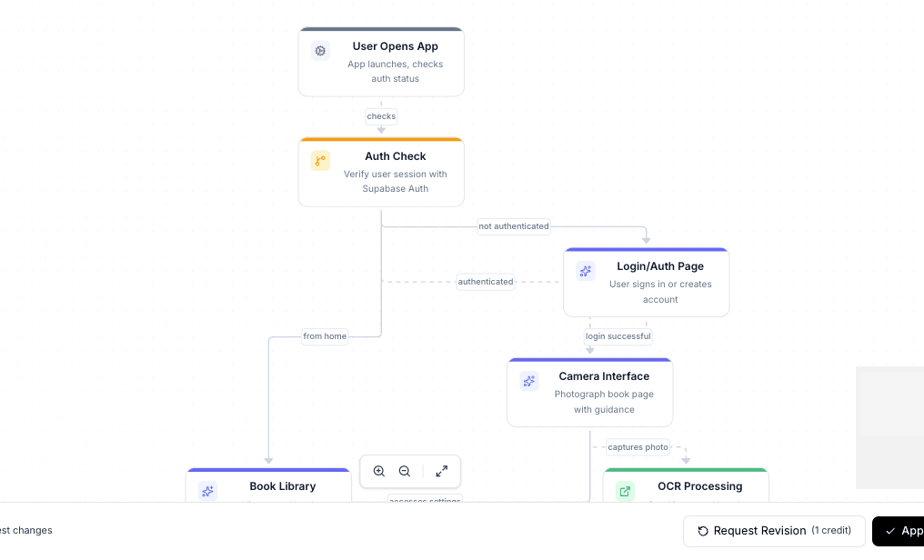The image size is (924, 560).
Task: Open the Camera Interface node card
Action: (x=589, y=392)
